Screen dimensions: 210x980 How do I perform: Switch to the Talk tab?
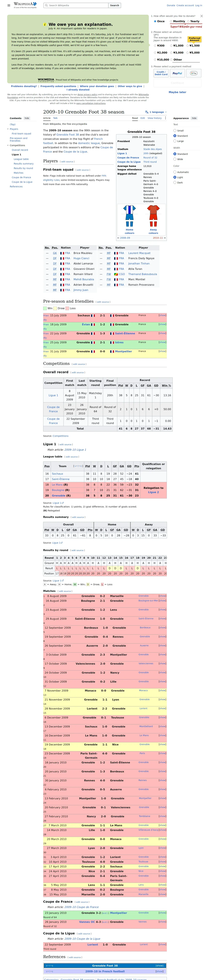(55, 118)
